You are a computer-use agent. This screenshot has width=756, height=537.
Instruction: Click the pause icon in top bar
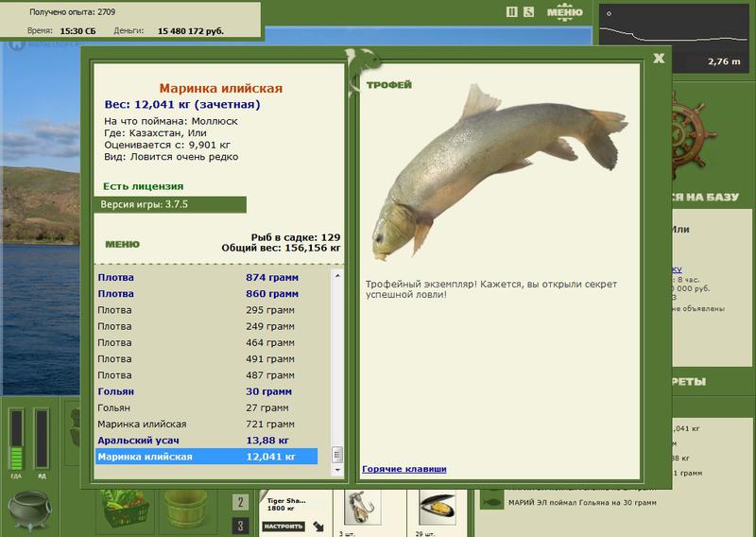[x=511, y=12]
